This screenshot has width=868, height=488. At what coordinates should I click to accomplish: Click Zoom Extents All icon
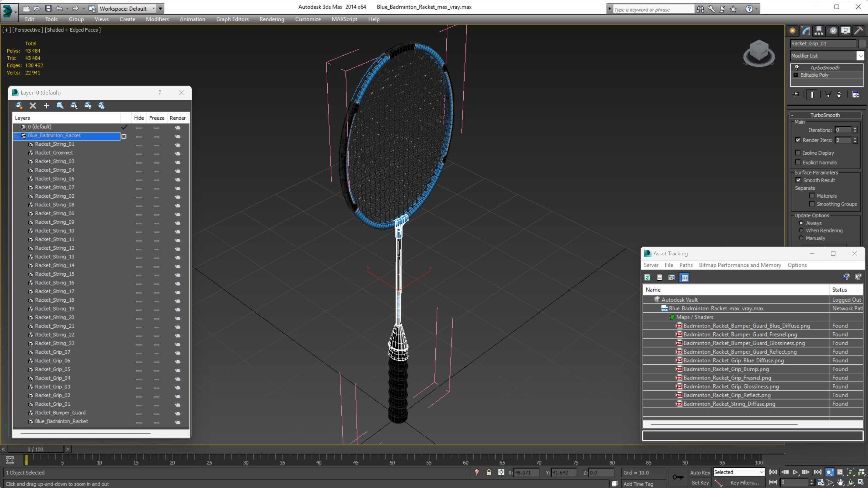861,472
